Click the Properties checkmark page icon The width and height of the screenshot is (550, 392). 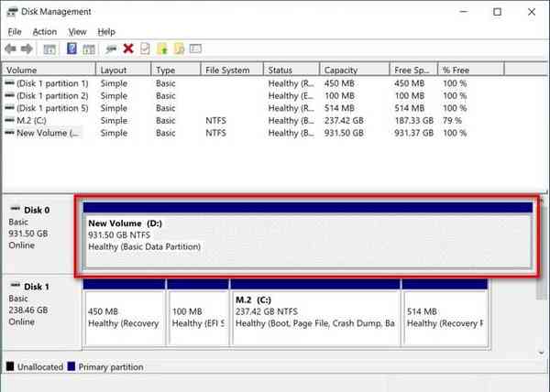pyautogui.click(x=144, y=49)
